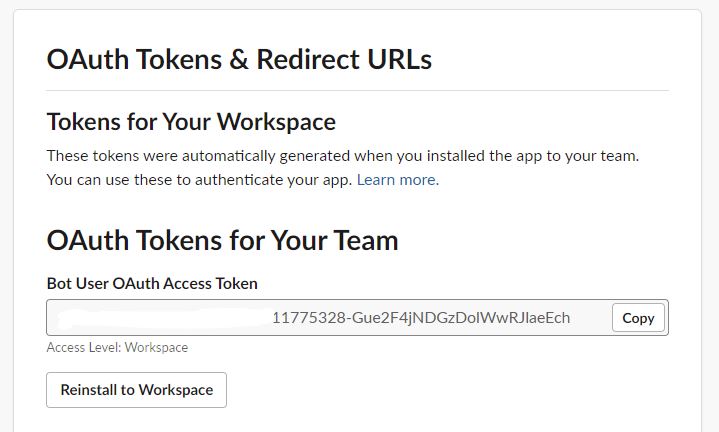Open the Learn more link
This screenshot has height=432, width=719.
pyautogui.click(x=398, y=180)
